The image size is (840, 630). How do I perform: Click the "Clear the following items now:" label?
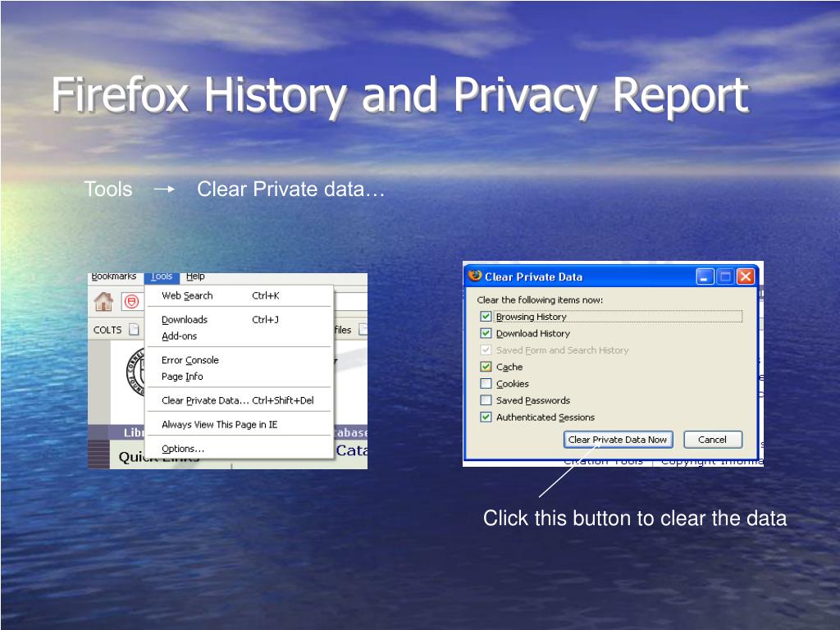[x=540, y=300]
